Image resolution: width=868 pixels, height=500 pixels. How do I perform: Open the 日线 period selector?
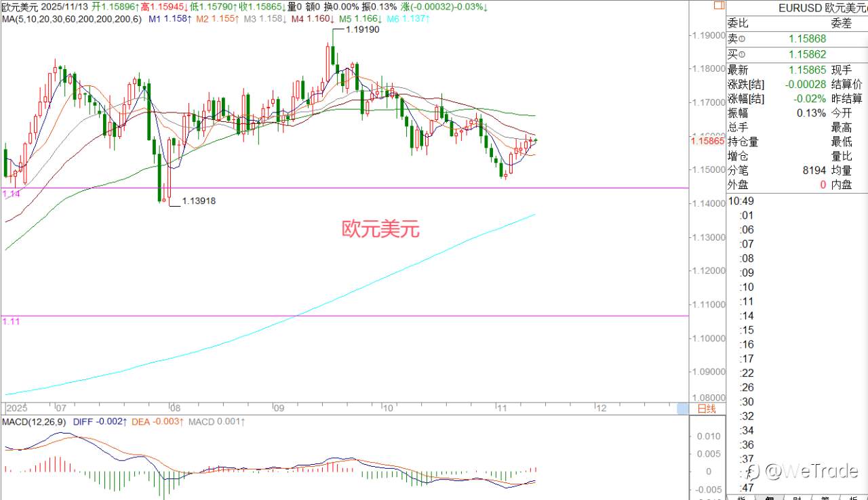click(706, 408)
